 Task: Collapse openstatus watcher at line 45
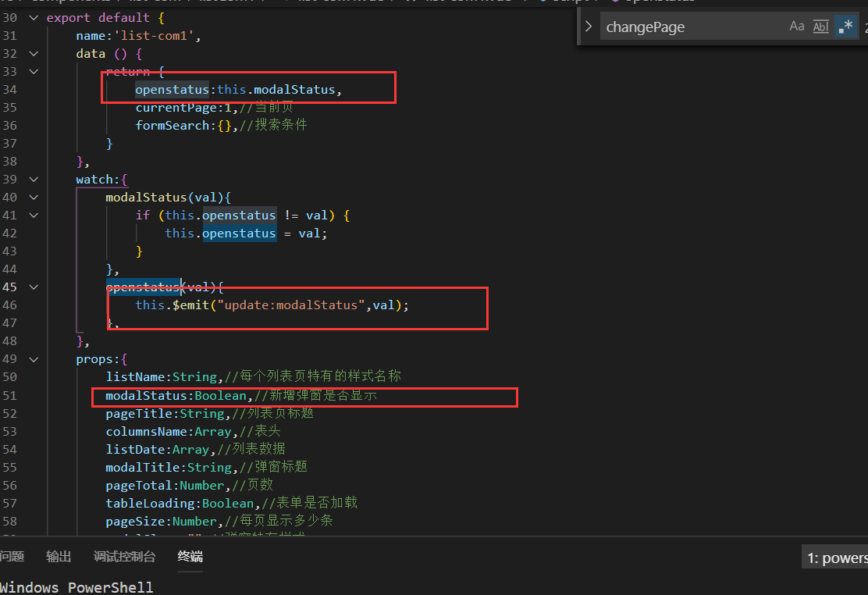(34, 287)
